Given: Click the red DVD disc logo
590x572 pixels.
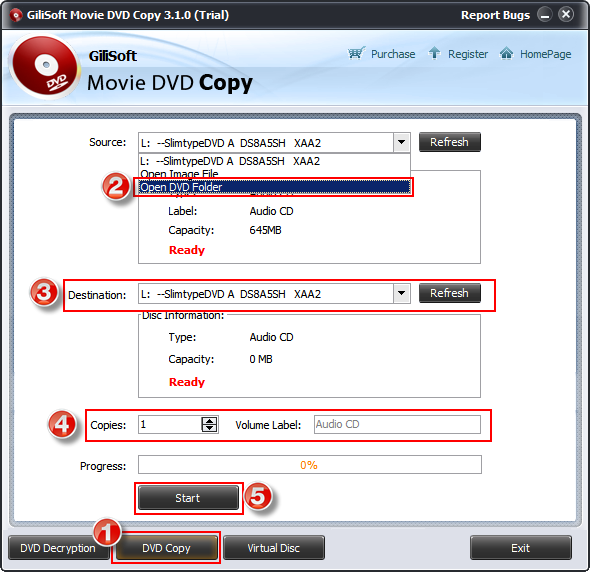Looking at the screenshot, I should tap(44, 67).
